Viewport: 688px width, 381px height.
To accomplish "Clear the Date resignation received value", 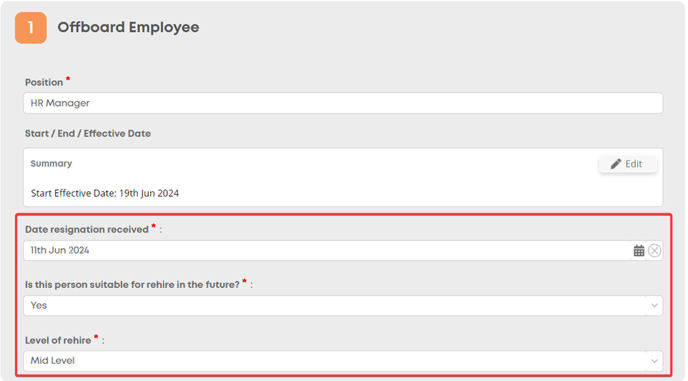I will pyautogui.click(x=654, y=251).
